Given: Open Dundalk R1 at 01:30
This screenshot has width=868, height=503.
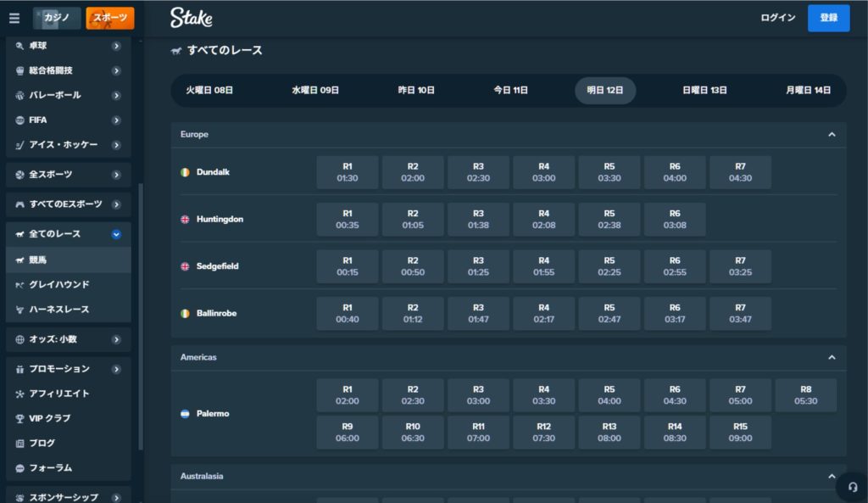Looking at the screenshot, I should pos(347,172).
